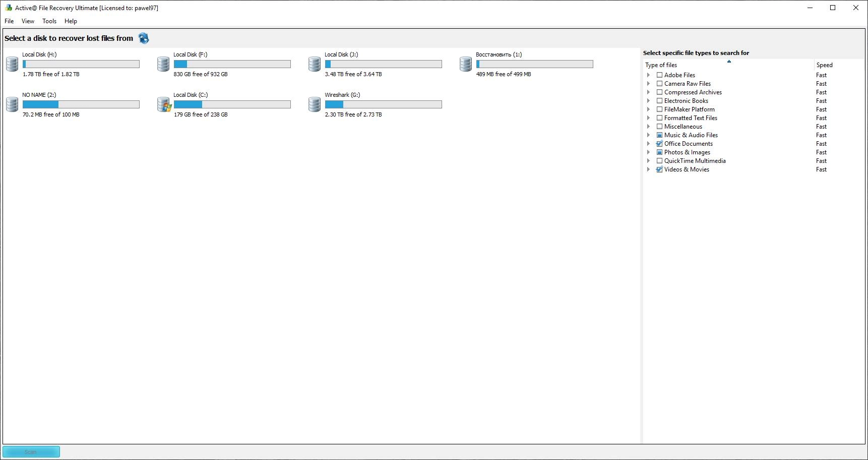The image size is (868, 460).
Task: Expand the Compressed Archives node
Action: pos(649,92)
